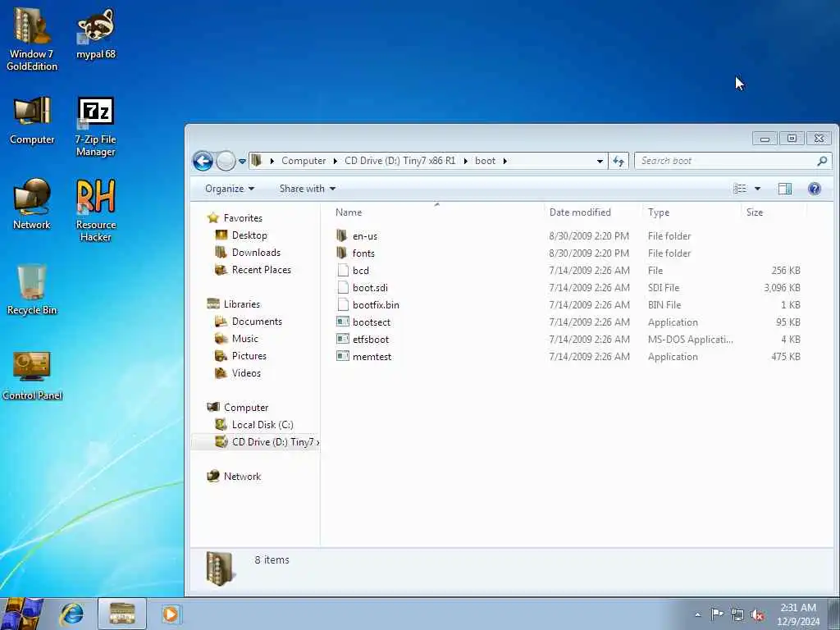This screenshot has width=840, height=630.
Task: Select the Network desktop icon
Action: coord(32,204)
